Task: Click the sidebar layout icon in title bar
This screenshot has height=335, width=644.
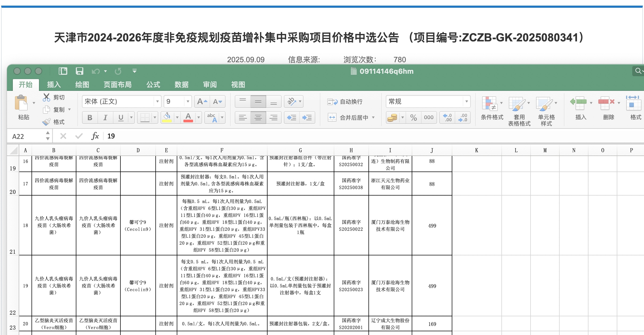Action: pyautogui.click(x=63, y=71)
